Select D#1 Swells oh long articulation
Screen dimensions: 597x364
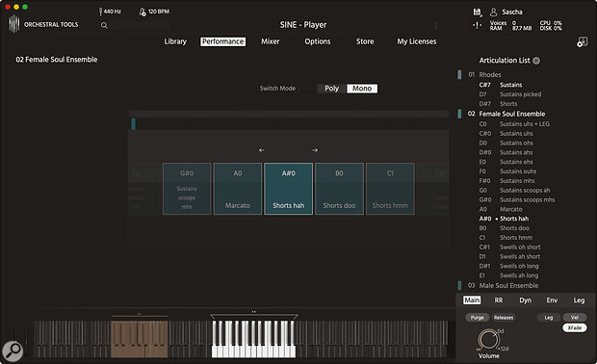[508, 266]
